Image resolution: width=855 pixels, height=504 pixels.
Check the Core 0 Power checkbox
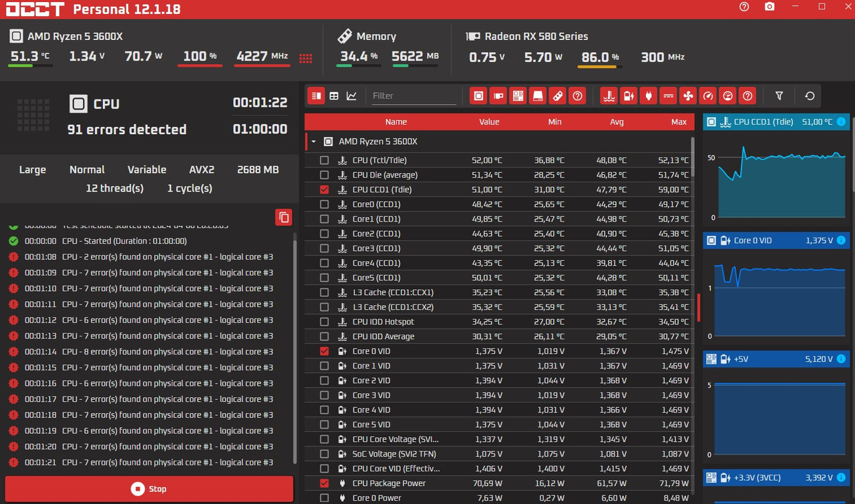[x=325, y=498]
